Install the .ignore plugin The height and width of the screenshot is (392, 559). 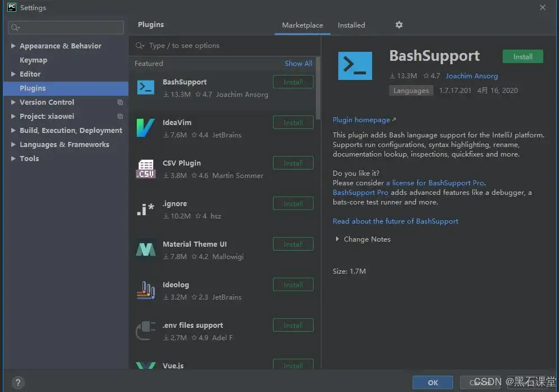point(293,204)
